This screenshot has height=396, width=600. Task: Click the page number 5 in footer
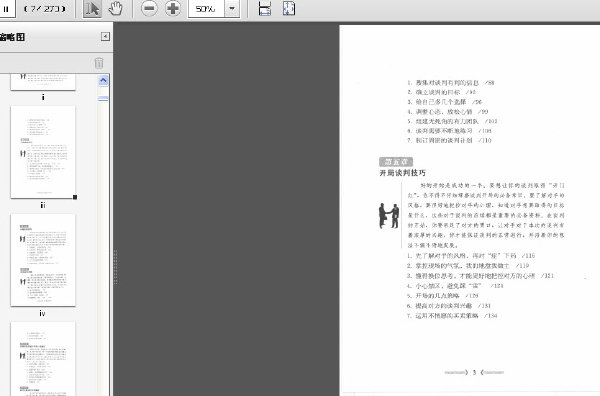tap(474, 372)
